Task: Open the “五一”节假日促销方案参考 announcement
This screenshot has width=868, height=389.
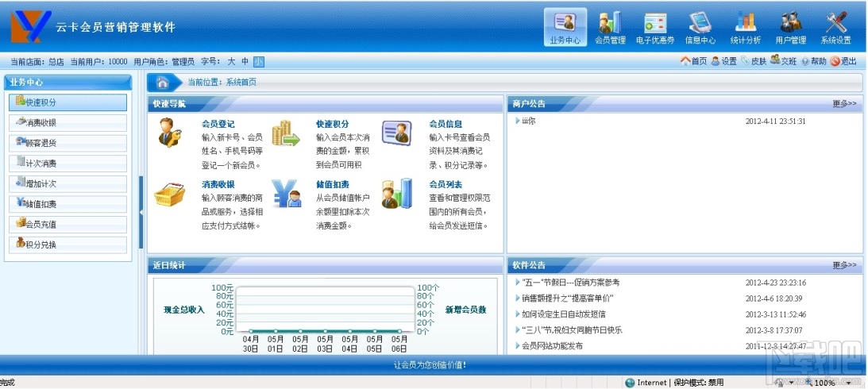Action: coord(571,283)
